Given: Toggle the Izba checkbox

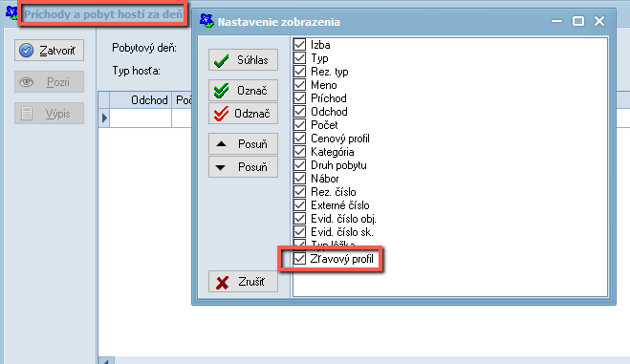Looking at the screenshot, I should [300, 45].
